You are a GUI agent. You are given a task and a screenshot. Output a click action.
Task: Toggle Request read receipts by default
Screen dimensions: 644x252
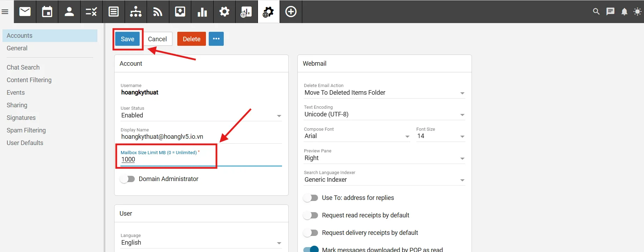311,215
